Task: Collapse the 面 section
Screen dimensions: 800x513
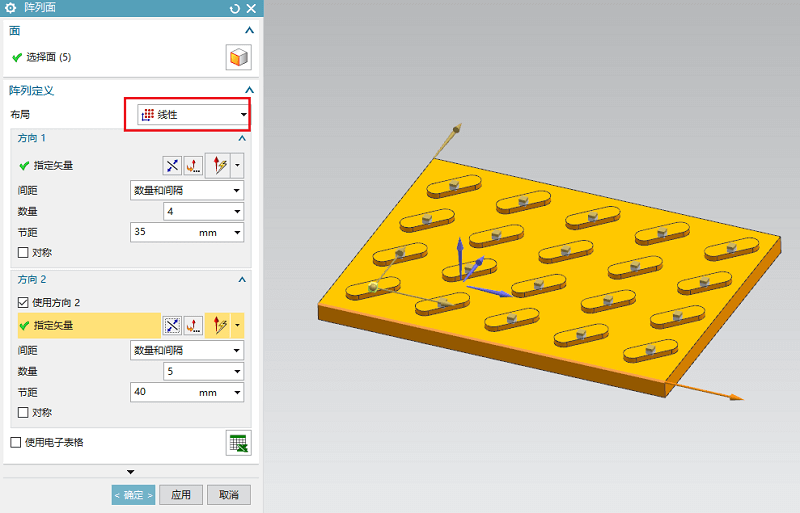Action: point(249,31)
